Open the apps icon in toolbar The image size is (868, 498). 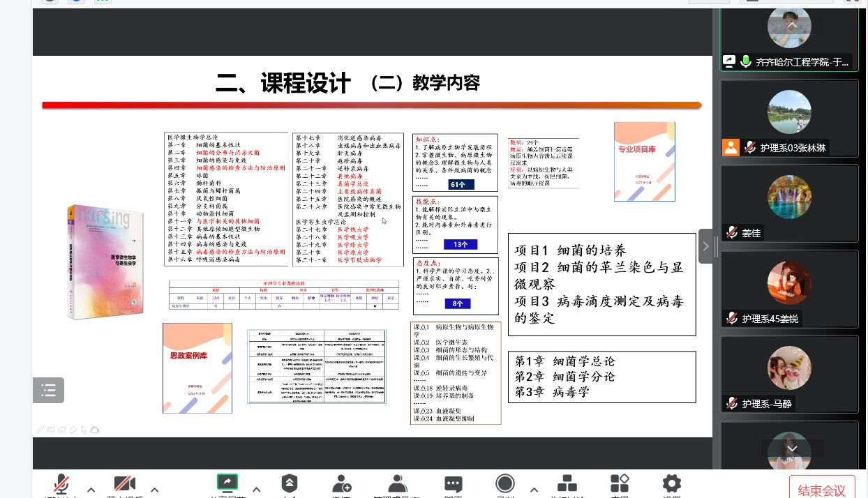pyautogui.click(x=619, y=484)
